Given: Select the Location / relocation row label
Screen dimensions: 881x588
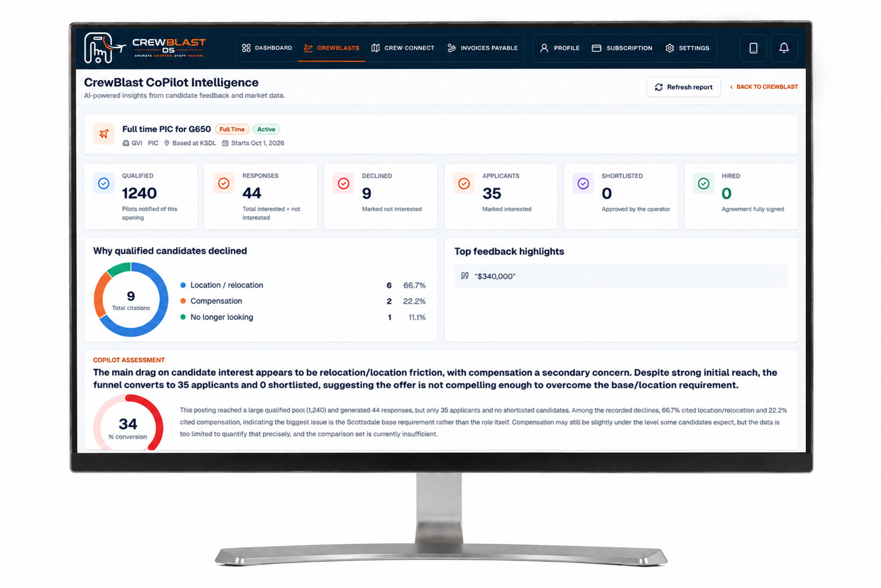Looking at the screenshot, I should [227, 285].
